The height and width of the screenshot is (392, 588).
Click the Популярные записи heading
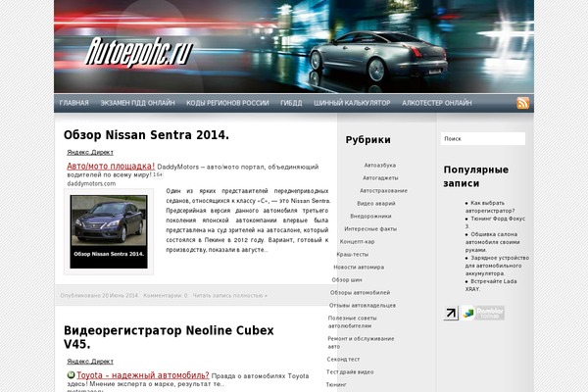click(x=476, y=176)
